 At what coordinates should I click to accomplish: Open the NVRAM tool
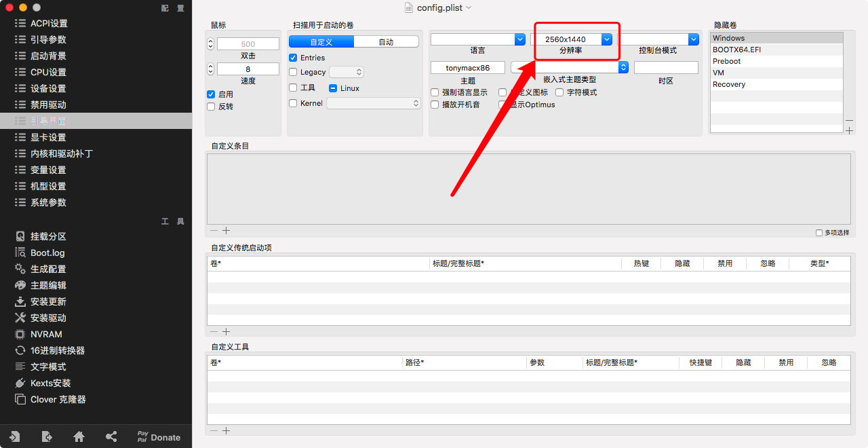[39, 334]
